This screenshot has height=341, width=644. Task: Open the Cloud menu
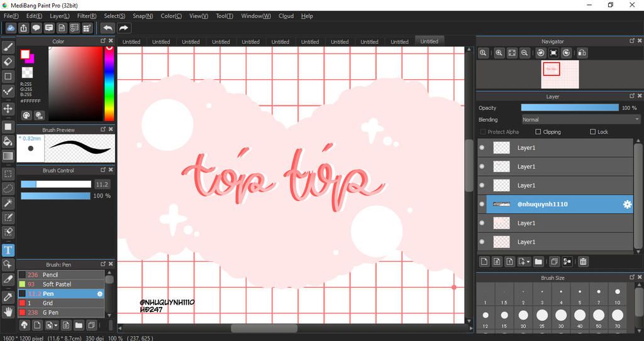pyautogui.click(x=286, y=16)
